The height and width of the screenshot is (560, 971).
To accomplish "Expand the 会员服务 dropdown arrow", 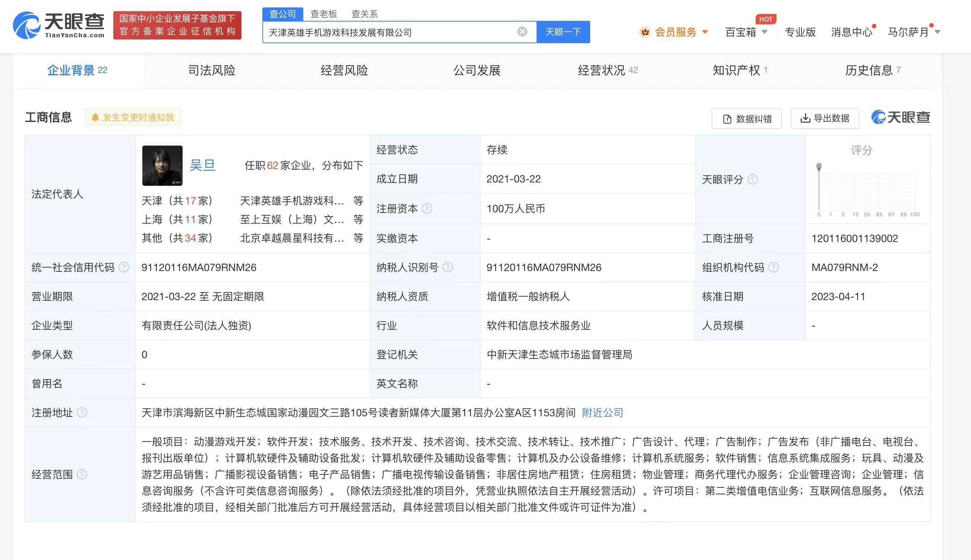I will point(705,32).
